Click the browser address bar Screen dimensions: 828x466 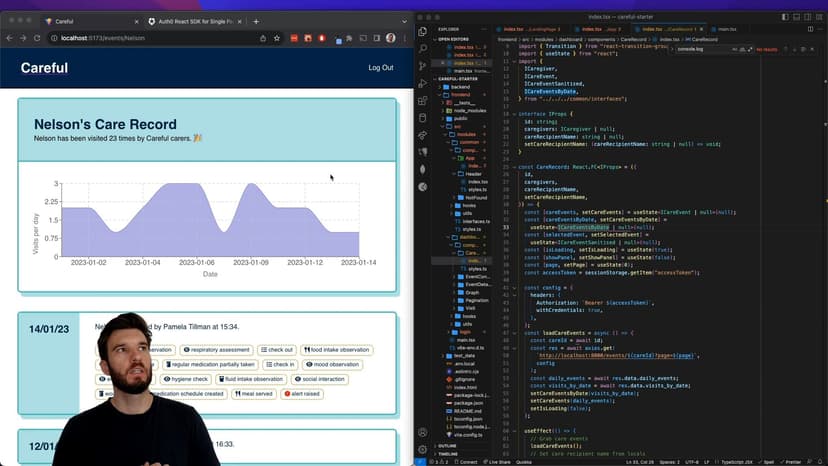pyautogui.click(x=150, y=38)
